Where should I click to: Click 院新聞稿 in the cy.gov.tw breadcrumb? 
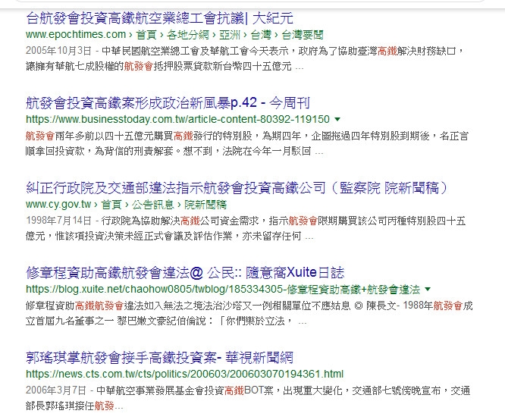[x=205, y=205]
